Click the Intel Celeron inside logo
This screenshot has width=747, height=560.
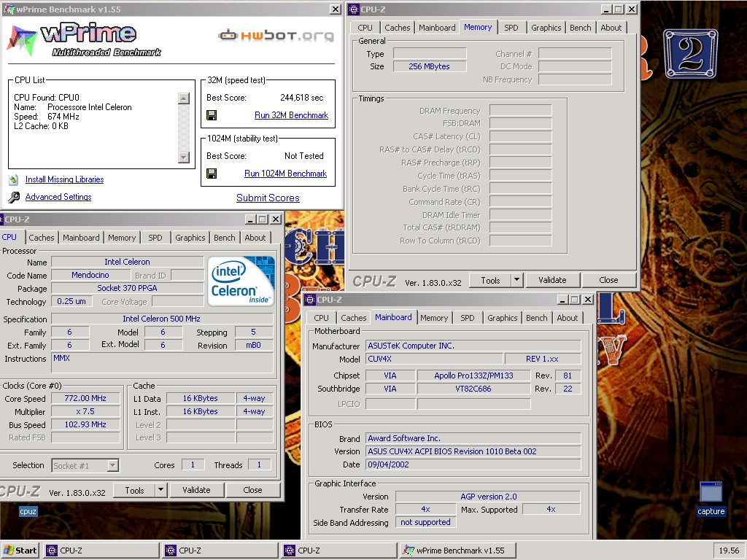241,281
